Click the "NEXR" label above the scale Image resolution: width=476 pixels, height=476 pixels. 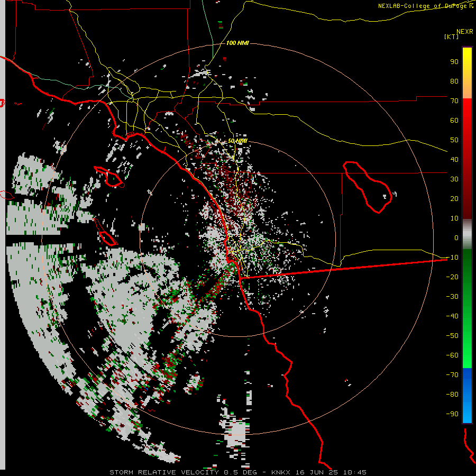[465, 32]
